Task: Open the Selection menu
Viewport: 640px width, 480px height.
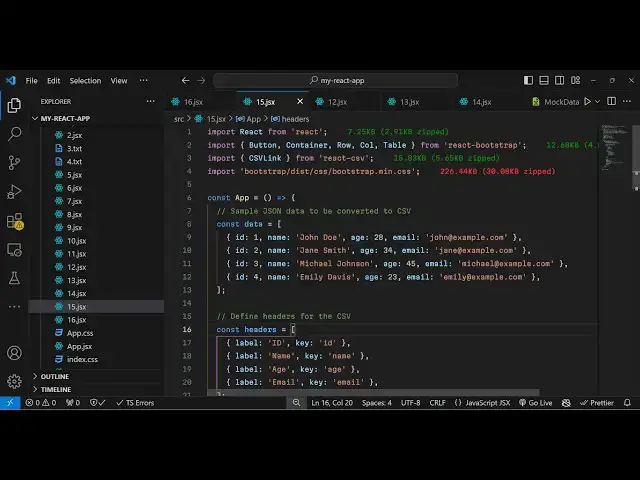Action: [85, 80]
